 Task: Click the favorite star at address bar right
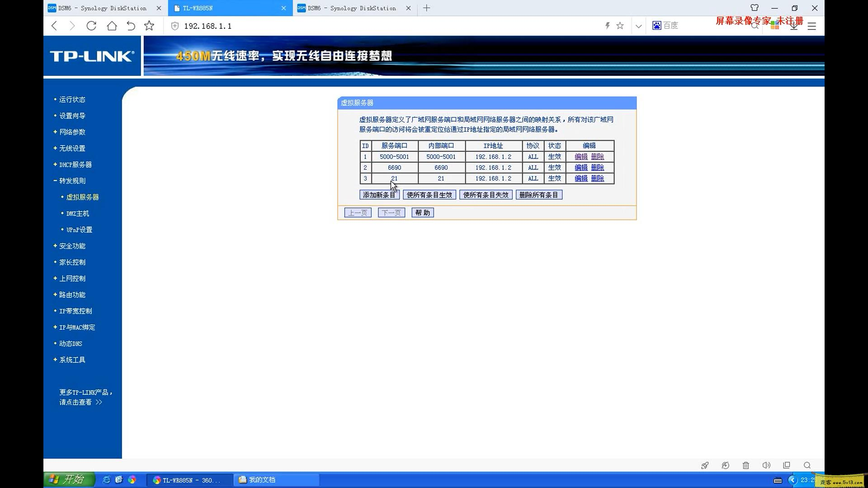pyautogui.click(x=620, y=26)
